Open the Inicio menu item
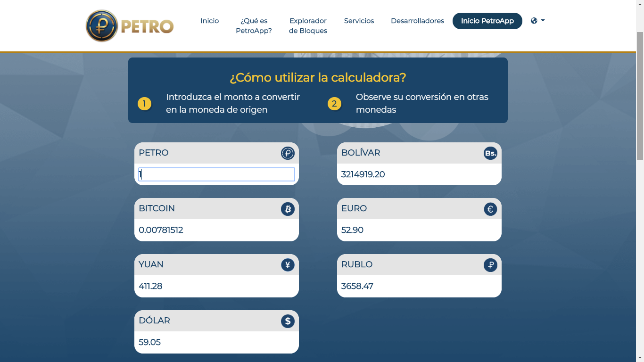 point(209,21)
